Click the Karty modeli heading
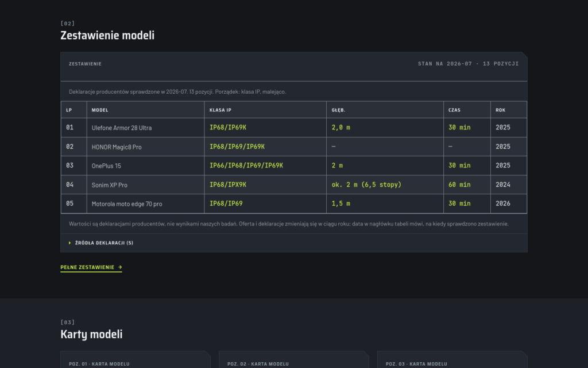Viewport: 588px width, 368px height. coord(91,334)
